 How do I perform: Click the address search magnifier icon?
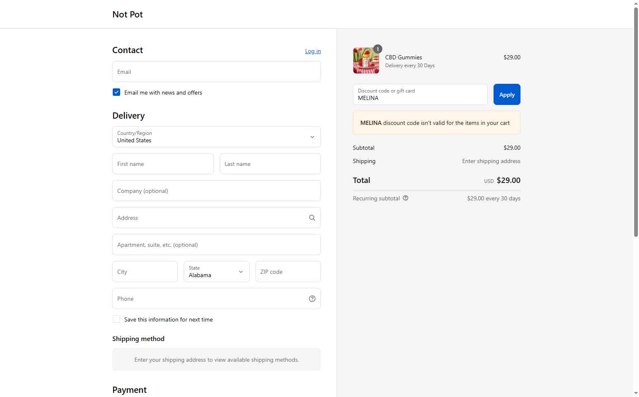click(312, 218)
